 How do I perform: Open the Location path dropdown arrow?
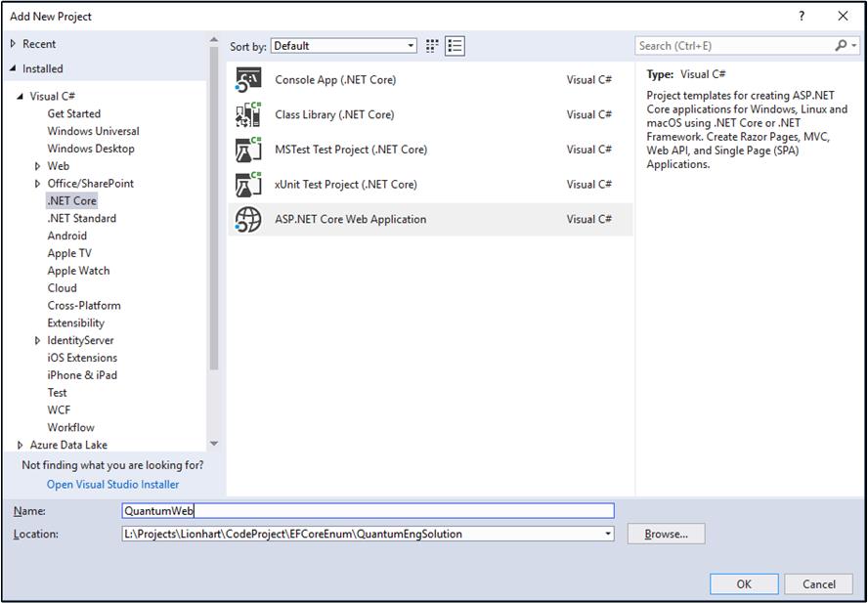coord(608,535)
